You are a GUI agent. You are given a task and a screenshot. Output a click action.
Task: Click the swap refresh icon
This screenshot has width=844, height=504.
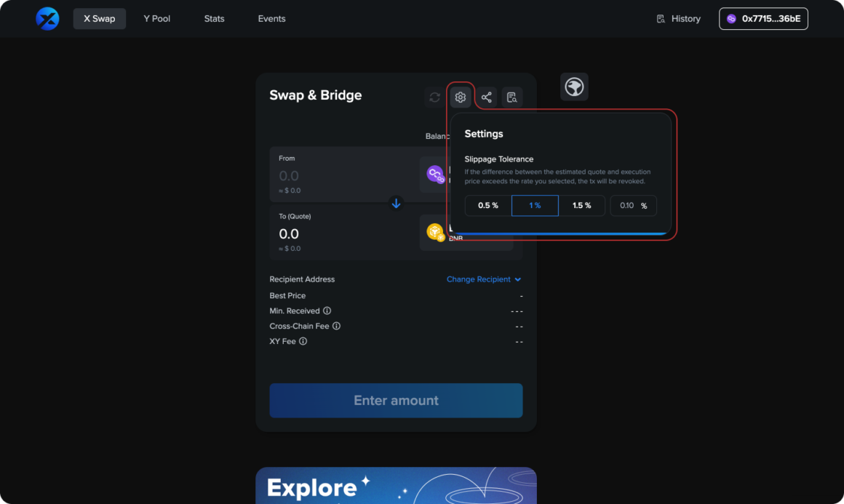(434, 96)
